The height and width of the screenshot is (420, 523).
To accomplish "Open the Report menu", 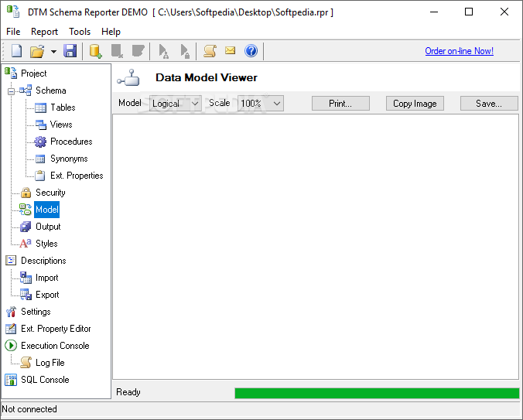I will click(x=44, y=32).
